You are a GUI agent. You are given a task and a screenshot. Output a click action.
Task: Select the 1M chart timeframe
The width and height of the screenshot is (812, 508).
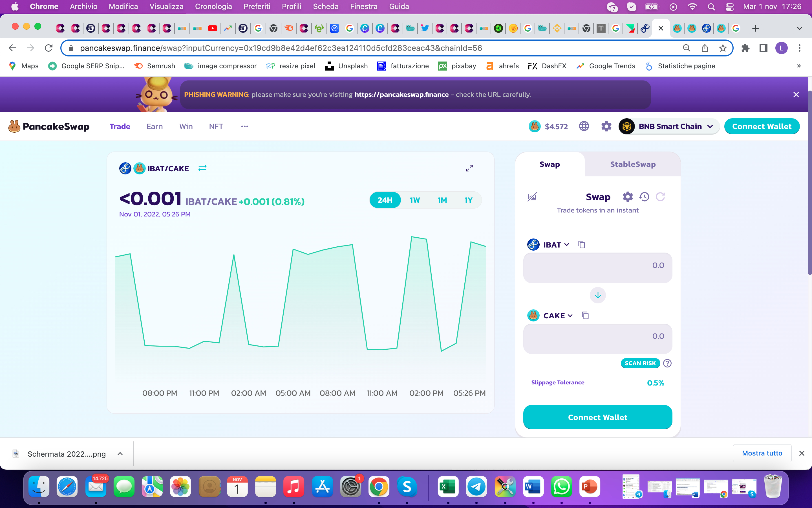(442, 200)
